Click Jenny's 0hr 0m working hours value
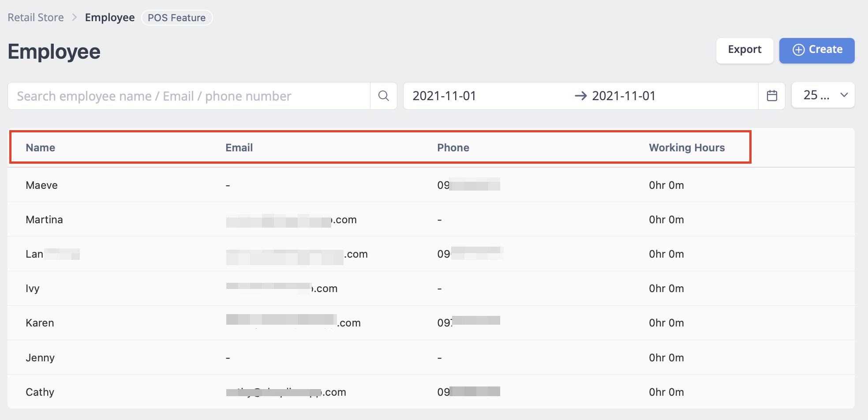Viewport: 868px width, 420px height. point(666,357)
